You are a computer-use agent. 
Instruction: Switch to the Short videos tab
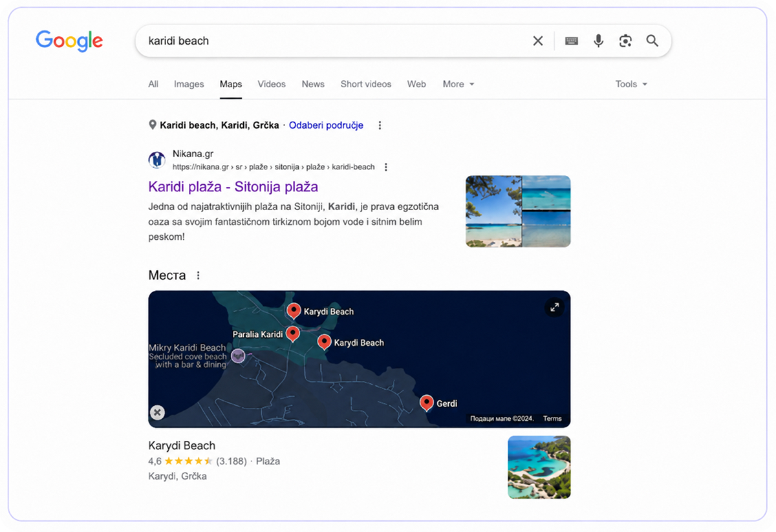pyautogui.click(x=366, y=84)
